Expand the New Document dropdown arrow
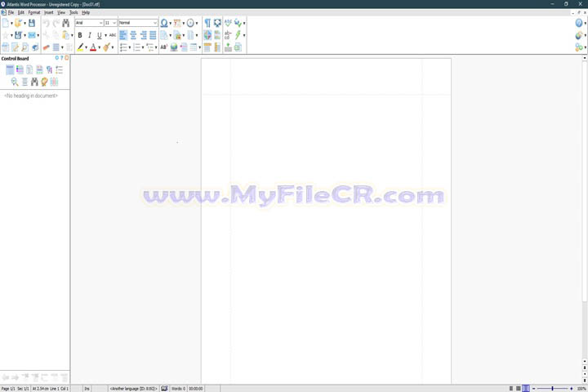The height and width of the screenshot is (392, 588). pos(11,24)
